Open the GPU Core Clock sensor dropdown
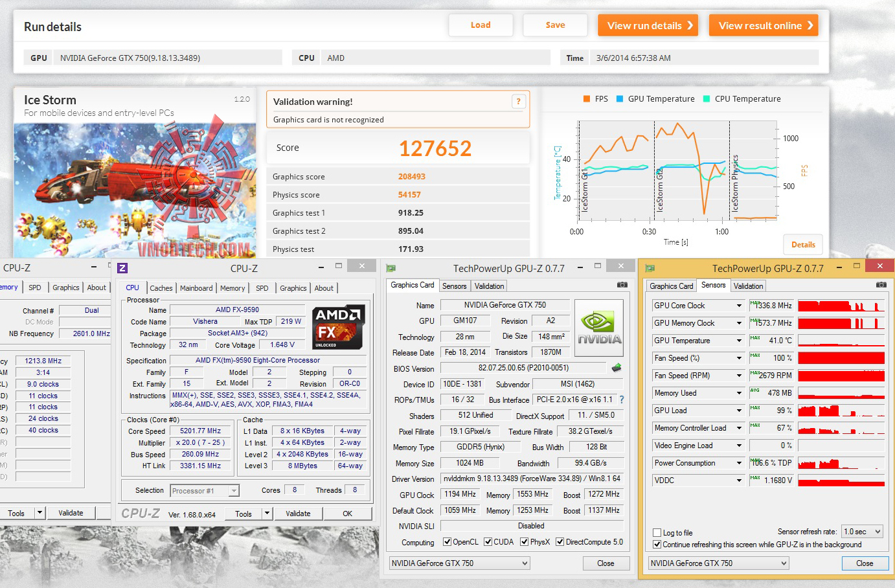The image size is (895, 588). coord(739,306)
